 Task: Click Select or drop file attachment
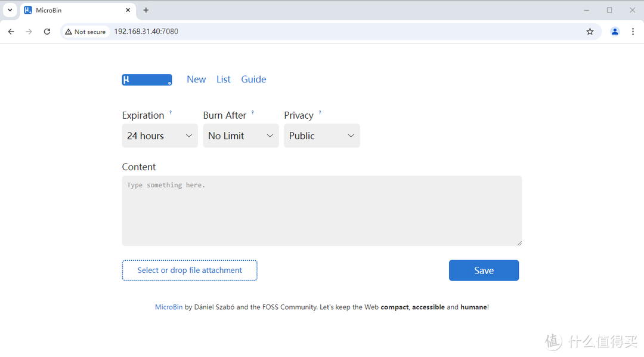tap(190, 270)
